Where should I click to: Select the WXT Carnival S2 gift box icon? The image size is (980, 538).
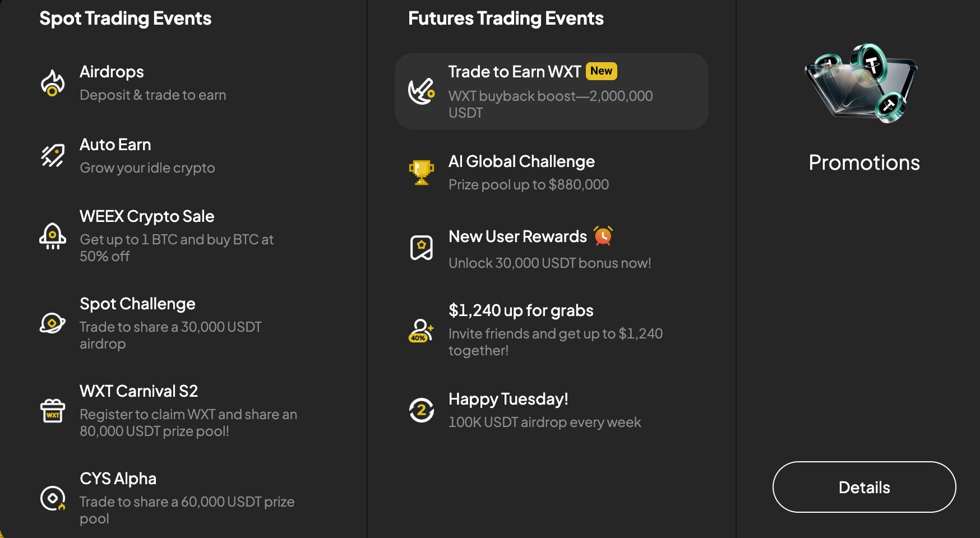53,411
